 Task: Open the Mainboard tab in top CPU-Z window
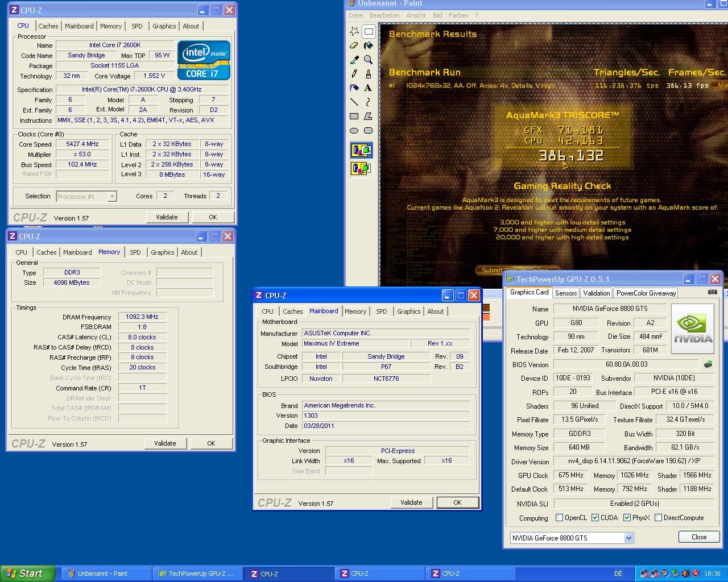point(79,26)
